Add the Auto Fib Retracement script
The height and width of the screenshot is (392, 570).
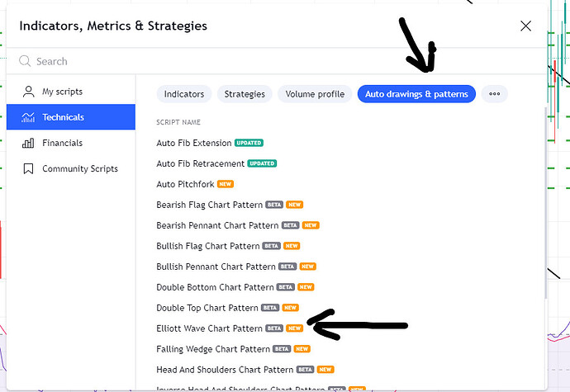tap(201, 163)
